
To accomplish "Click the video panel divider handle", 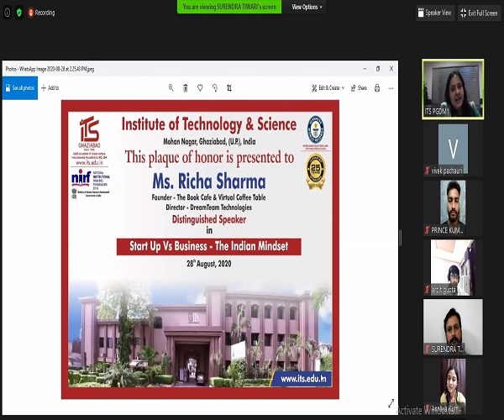I will pos(401,238).
